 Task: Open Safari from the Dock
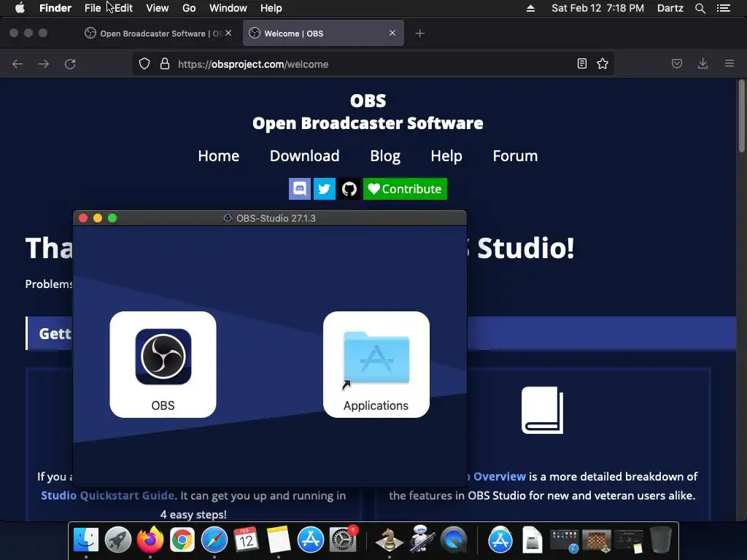214,540
